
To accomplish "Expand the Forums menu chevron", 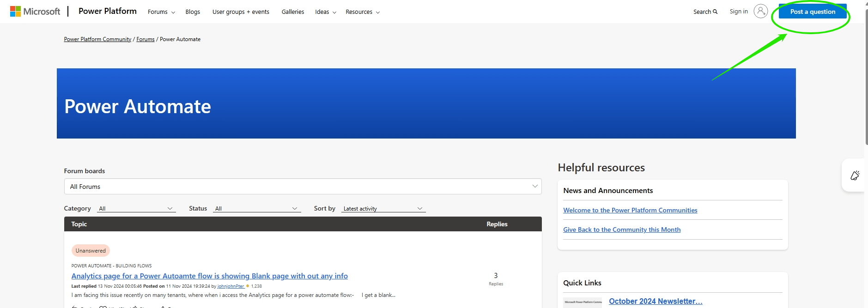I will (173, 12).
